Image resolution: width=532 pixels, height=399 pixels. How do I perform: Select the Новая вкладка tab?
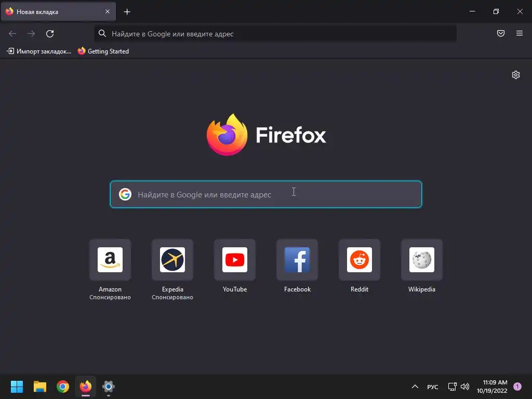click(x=58, y=11)
